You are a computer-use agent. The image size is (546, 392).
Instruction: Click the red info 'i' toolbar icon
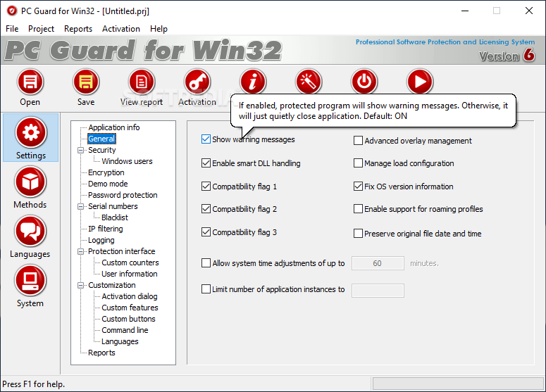point(253,82)
